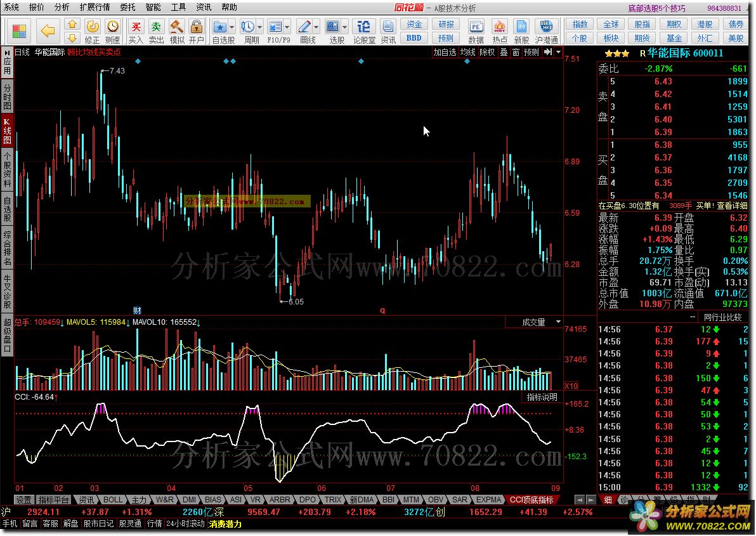Expand the 选股 dropdown arrow
Viewport: 756px width, 536px height.
click(x=346, y=27)
